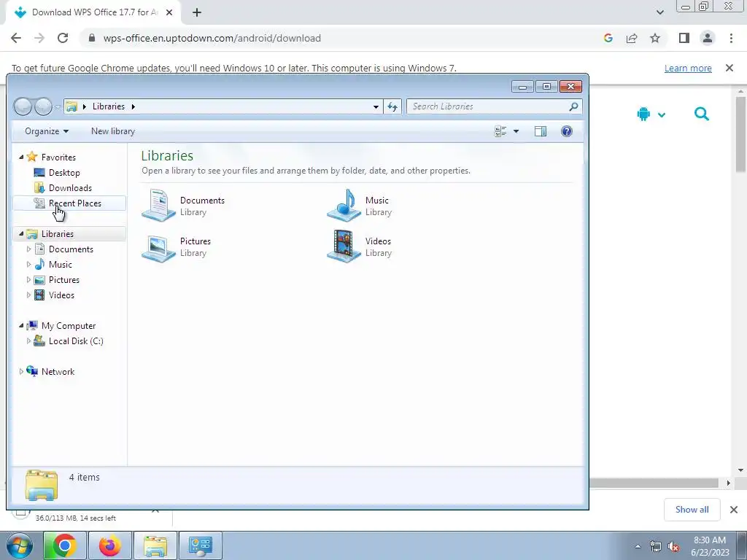Collapse the Libraries tree group
Screen dimensions: 747x560
[21, 233]
